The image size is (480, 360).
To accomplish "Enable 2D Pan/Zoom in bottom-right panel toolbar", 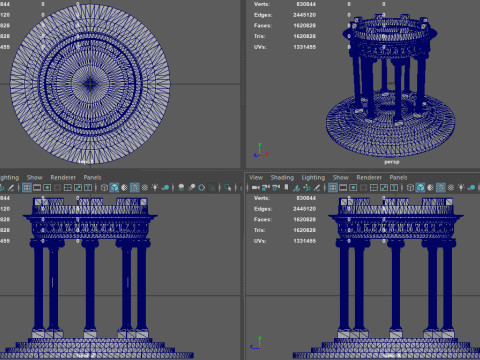I will [x=307, y=188].
